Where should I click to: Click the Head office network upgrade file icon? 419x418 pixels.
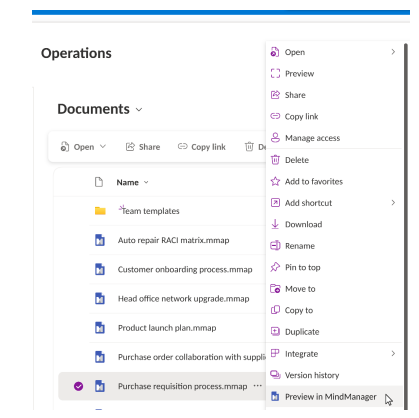coord(100,298)
